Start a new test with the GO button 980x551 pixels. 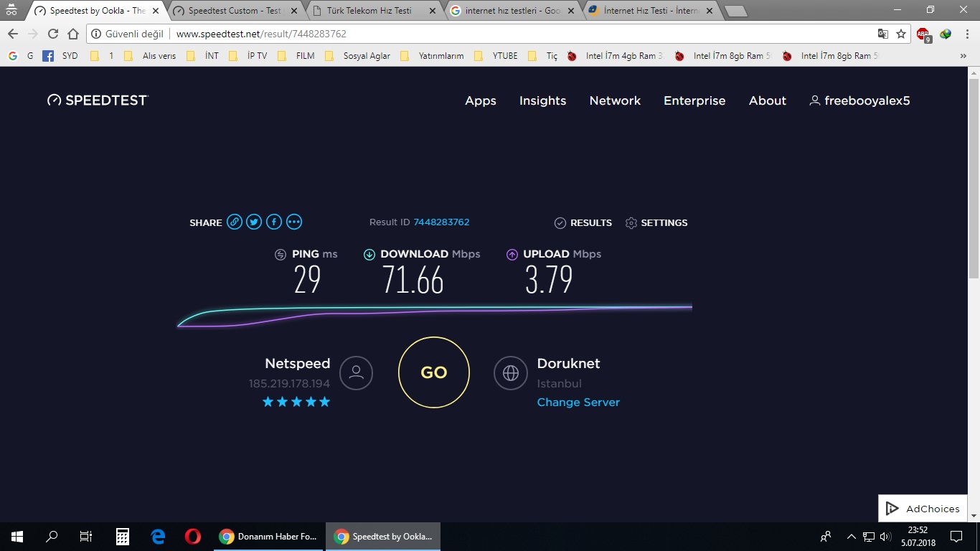[x=434, y=372]
